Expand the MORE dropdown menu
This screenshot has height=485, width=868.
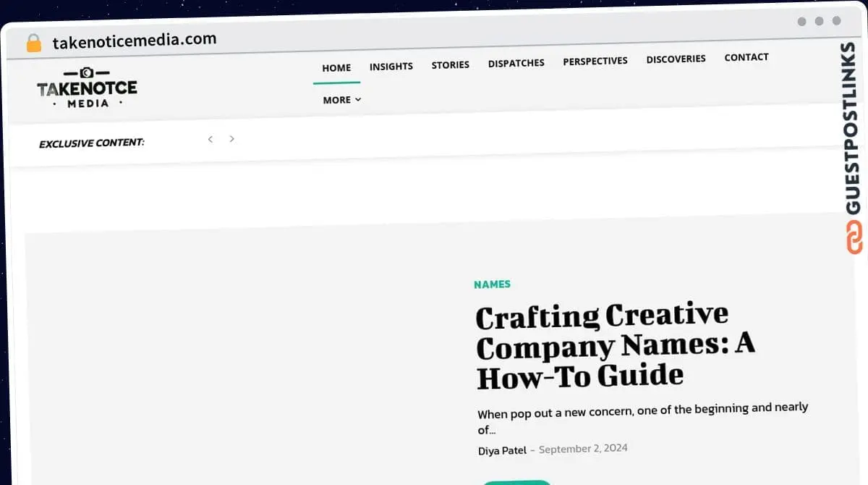click(x=342, y=100)
